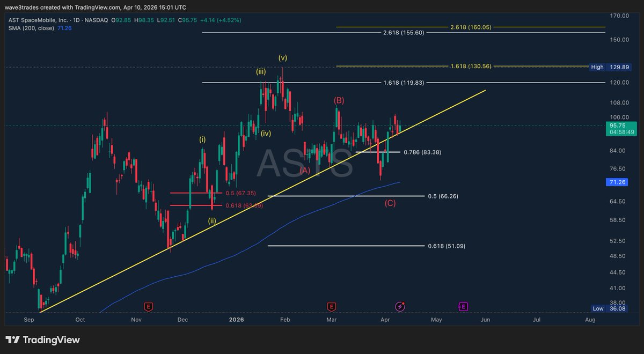This screenshot has height=354, width=644.
Task: Select the 2.618 (160.05) Fibonacci label
Action: tap(471, 27)
